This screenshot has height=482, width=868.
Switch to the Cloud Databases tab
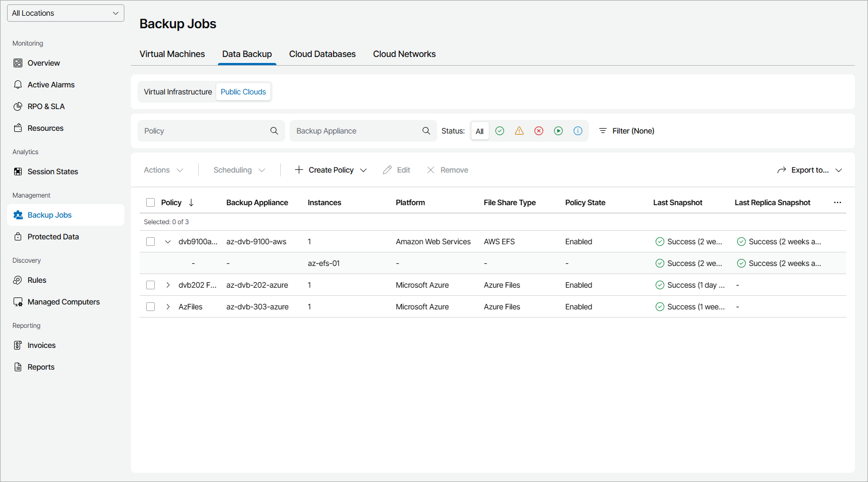pos(322,54)
